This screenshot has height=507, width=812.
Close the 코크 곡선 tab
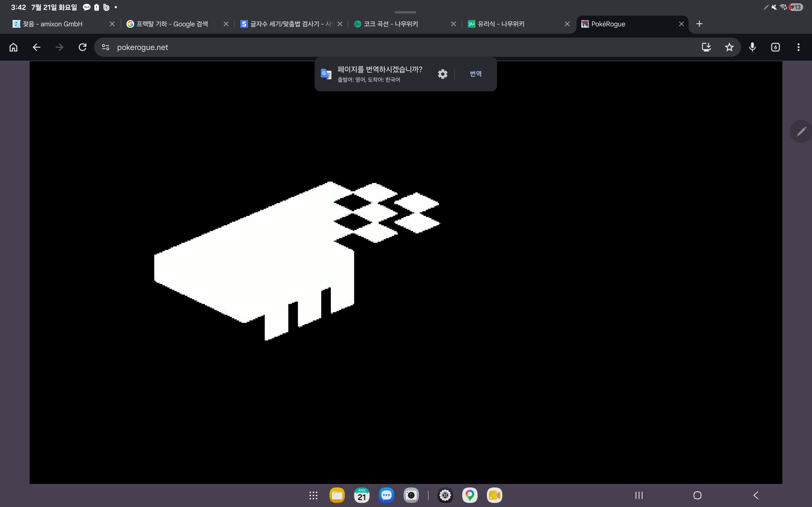[x=454, y=24]
